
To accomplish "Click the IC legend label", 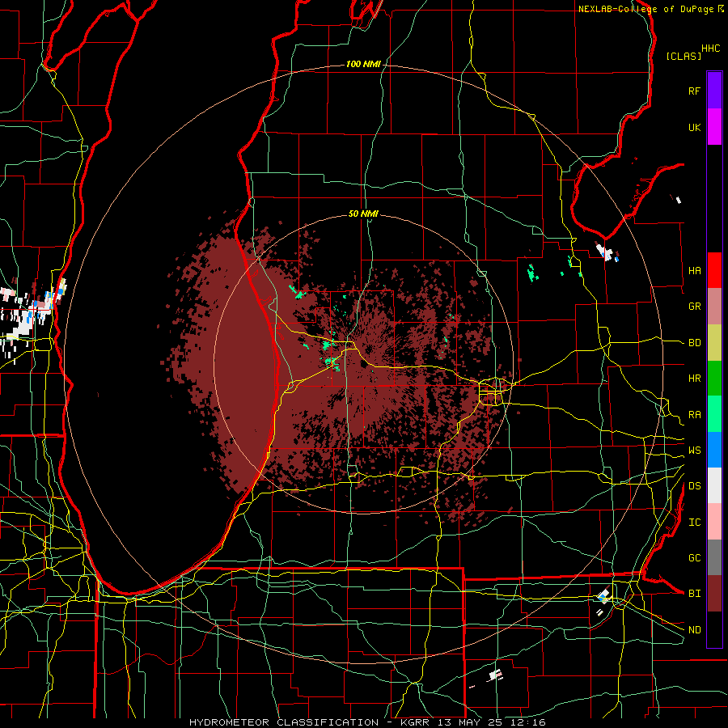I will tap(694, 523).
